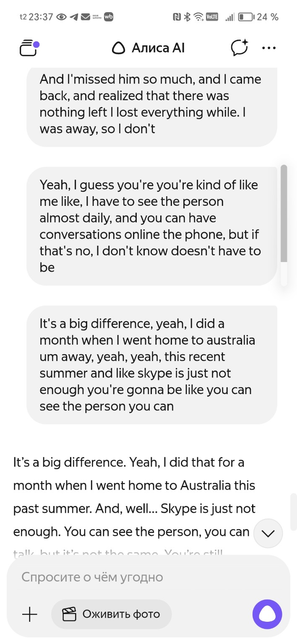Tap the mail notification icon
Viewport: 297px width, 644px height.
86,17
